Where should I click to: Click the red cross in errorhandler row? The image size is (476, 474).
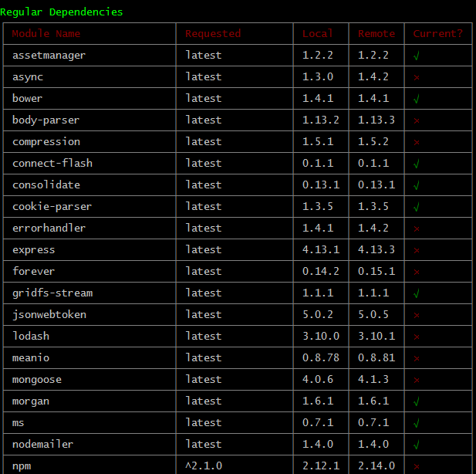(417, 229)
